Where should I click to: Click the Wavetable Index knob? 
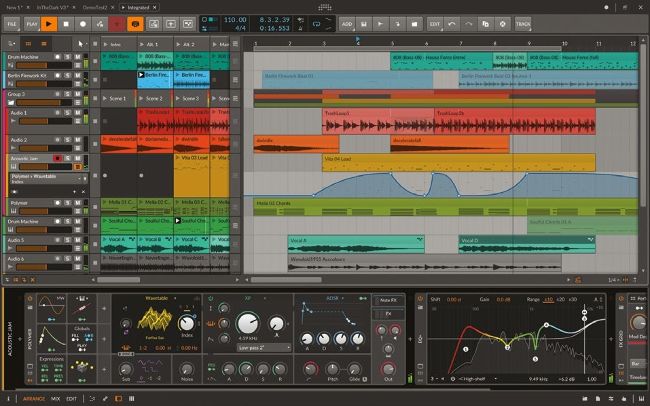(187, 323)
